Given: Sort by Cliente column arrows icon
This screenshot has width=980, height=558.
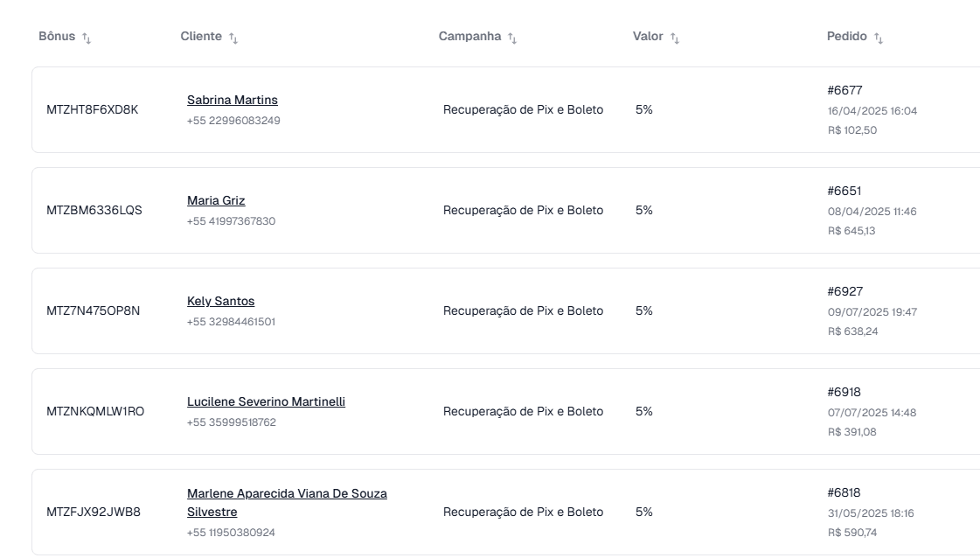Looking at the screenshot, I should pyautogui.click(x=233, y=38).
